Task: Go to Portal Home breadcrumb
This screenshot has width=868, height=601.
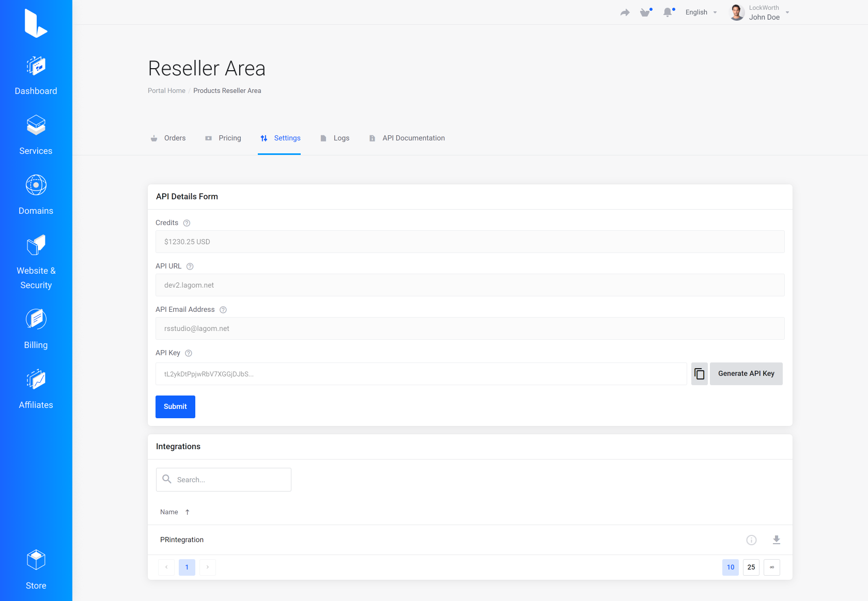Action: pos(166,91)
